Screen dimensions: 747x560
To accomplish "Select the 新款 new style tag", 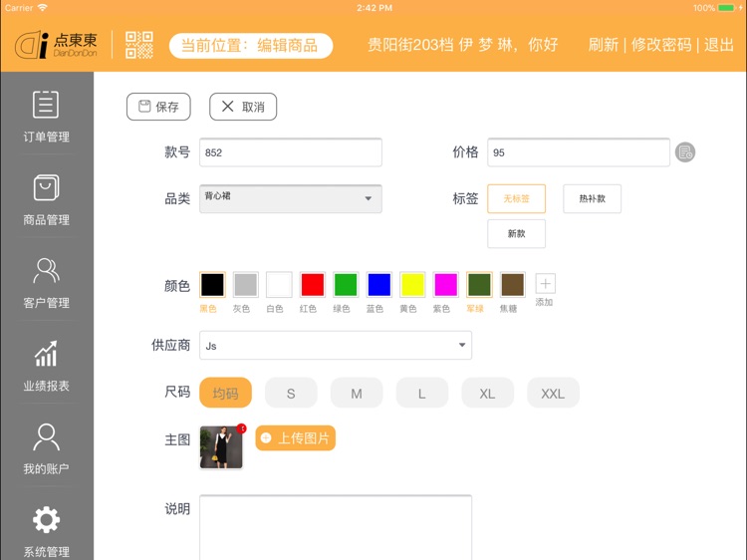I will 516,233.
